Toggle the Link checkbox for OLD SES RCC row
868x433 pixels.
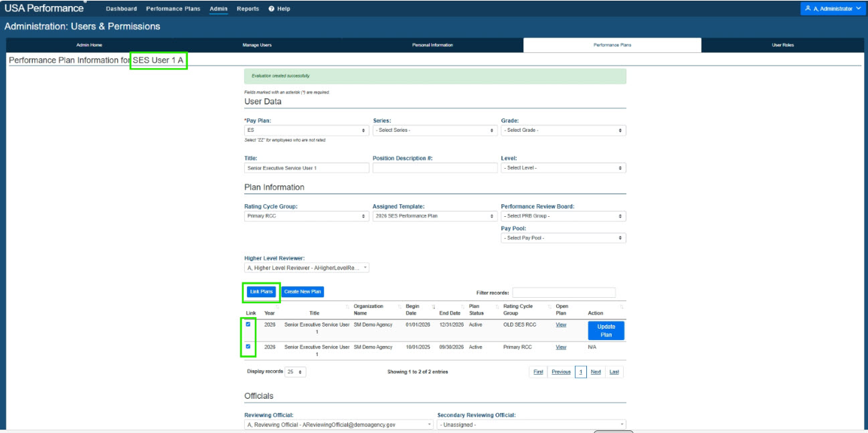pyautogui.click(x=248, y=325)
